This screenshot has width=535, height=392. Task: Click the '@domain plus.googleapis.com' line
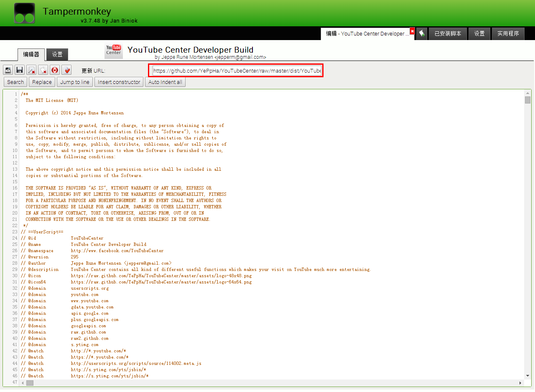[69, 319]
